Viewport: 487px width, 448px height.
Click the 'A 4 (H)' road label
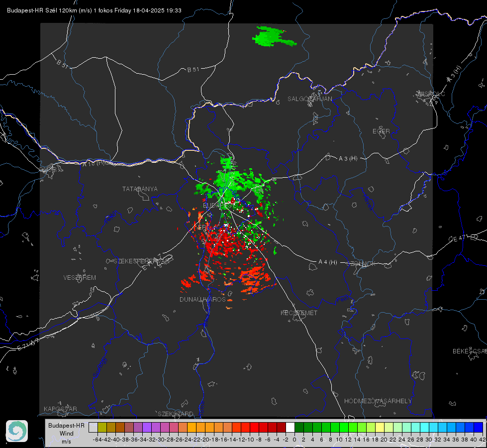[x=328, y=262]
